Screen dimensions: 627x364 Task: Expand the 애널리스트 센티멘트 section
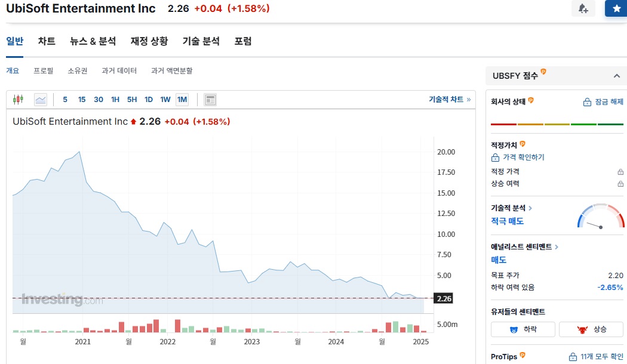point(557,246)
